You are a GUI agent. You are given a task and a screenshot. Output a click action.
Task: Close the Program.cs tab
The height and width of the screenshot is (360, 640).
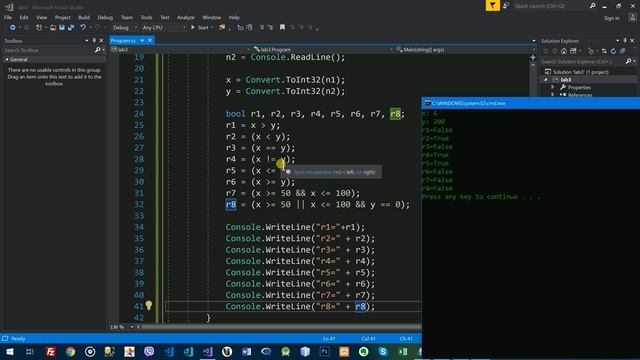pyautogui.click(x=150, y=40)
